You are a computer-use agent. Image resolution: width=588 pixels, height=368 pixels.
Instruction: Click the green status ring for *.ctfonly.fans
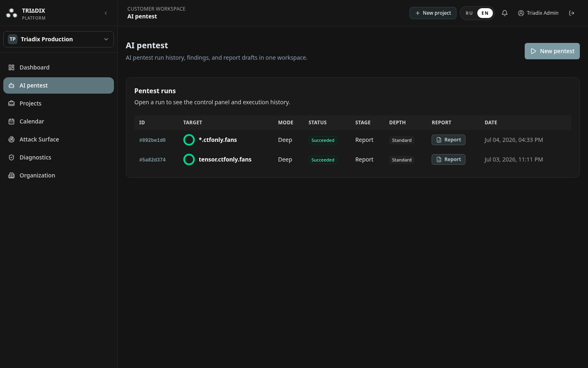(x=189, y=140)
